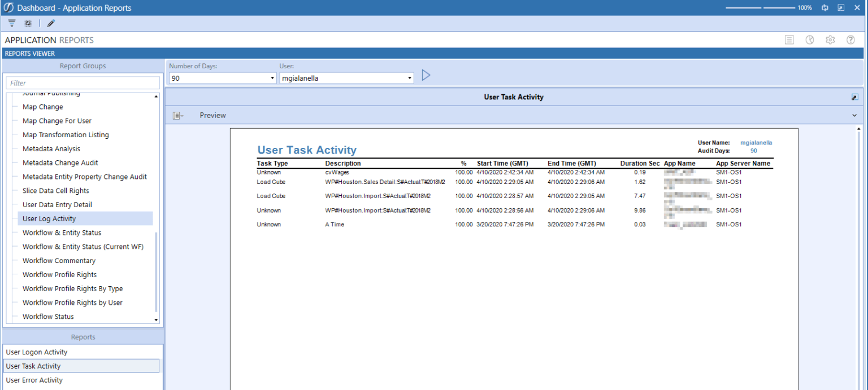
Task: Open the report list icon in the header
Action: coord(789,40)
